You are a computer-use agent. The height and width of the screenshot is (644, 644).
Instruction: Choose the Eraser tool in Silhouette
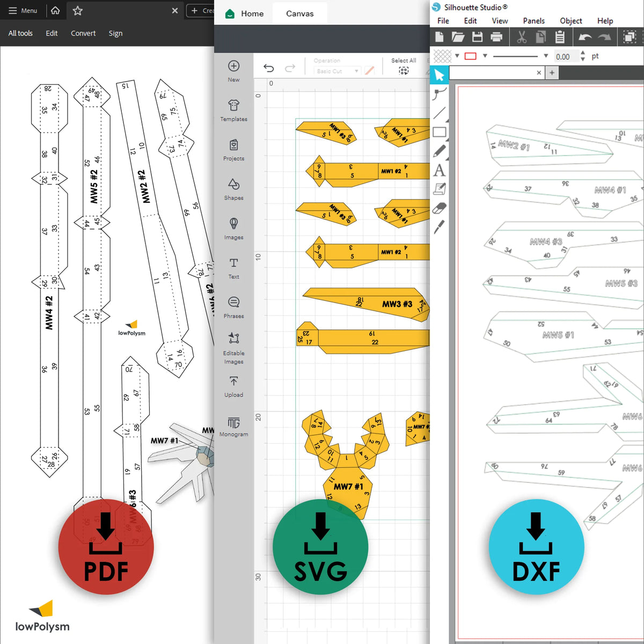click(440, 208)
